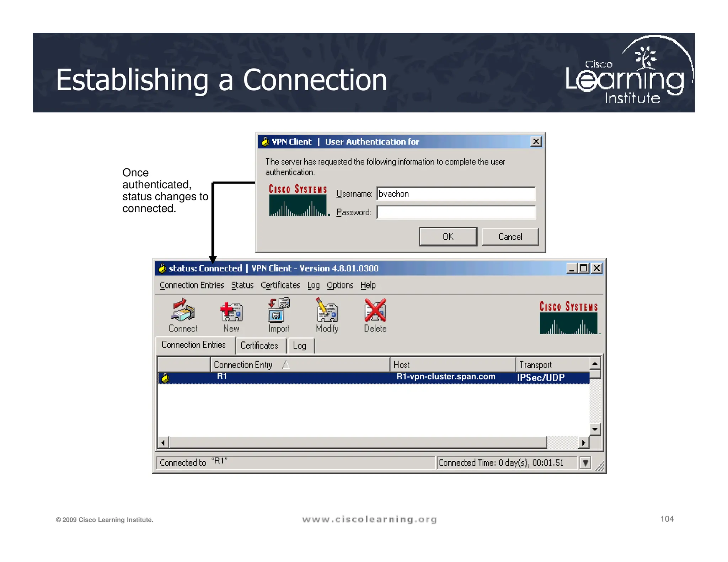
Task: Delete the selected connection entry
Action: 375,315
